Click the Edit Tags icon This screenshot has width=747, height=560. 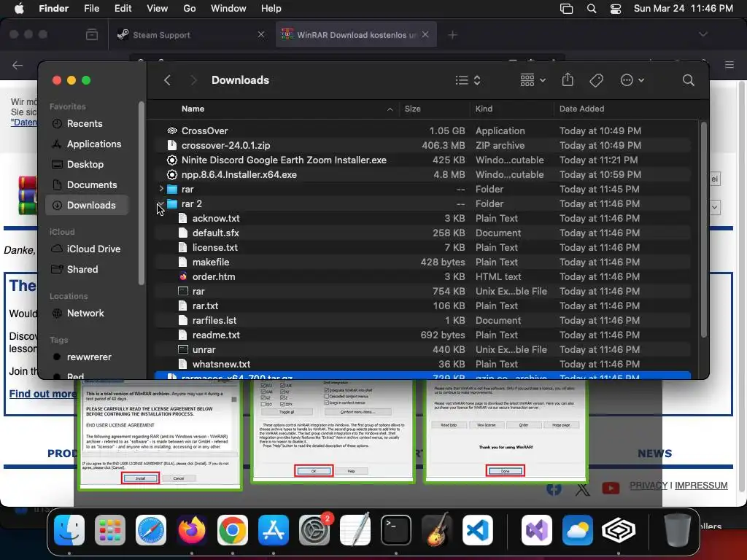[x=596, y=80]
